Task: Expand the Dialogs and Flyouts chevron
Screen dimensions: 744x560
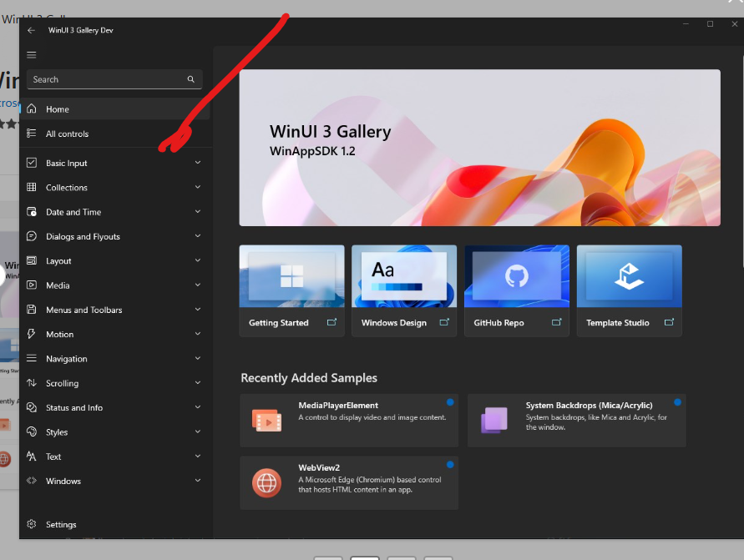Action: 198,236
